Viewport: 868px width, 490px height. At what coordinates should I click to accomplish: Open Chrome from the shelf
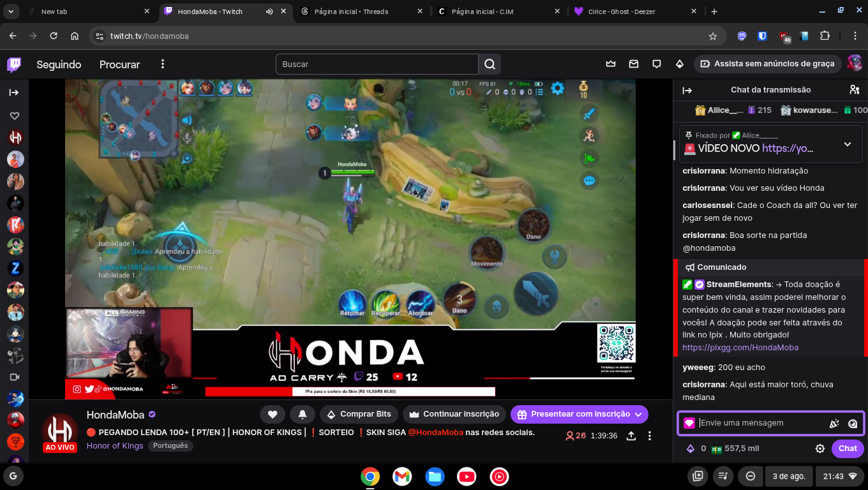click(370, 477)
